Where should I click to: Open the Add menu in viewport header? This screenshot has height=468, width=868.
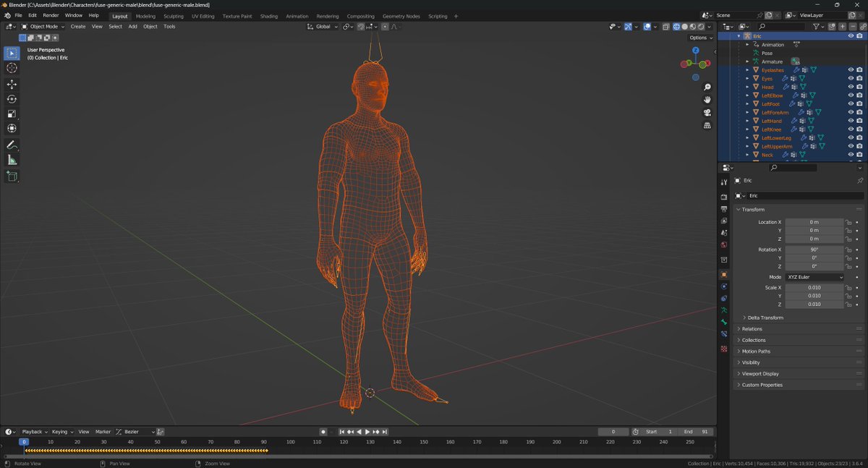tap(132, 26)
